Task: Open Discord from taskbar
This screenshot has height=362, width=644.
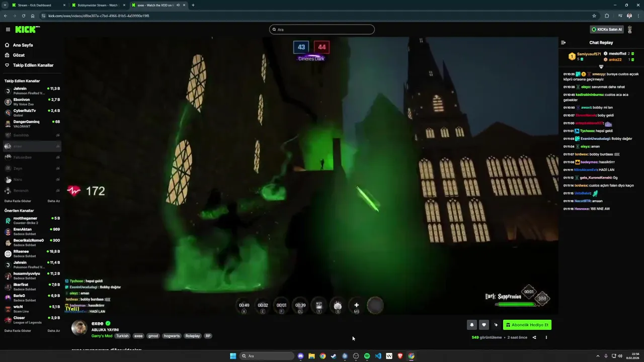Action: tap(300, 356)
